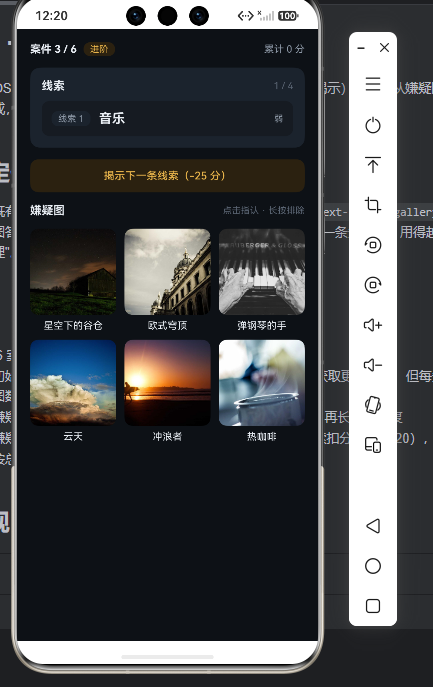Increase volume with speaker plus icon
The width and height of the screenshot is (433, 687).
(373, 325)
